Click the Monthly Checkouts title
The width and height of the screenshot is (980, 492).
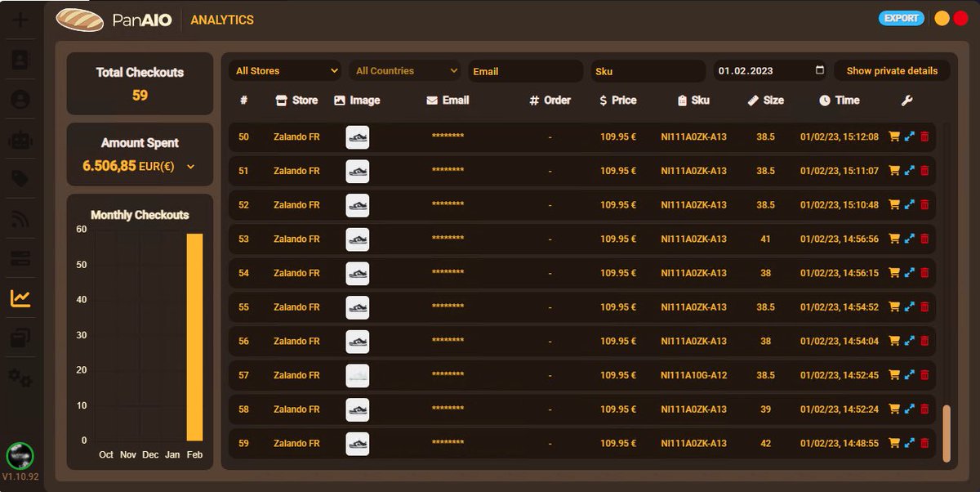[140, 215]
